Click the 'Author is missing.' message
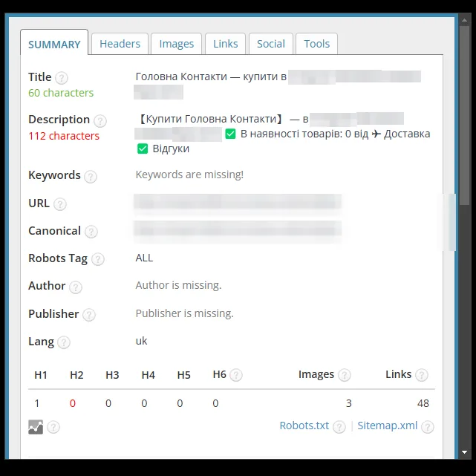This screenshot has width=476, height=476. point(178,285)
